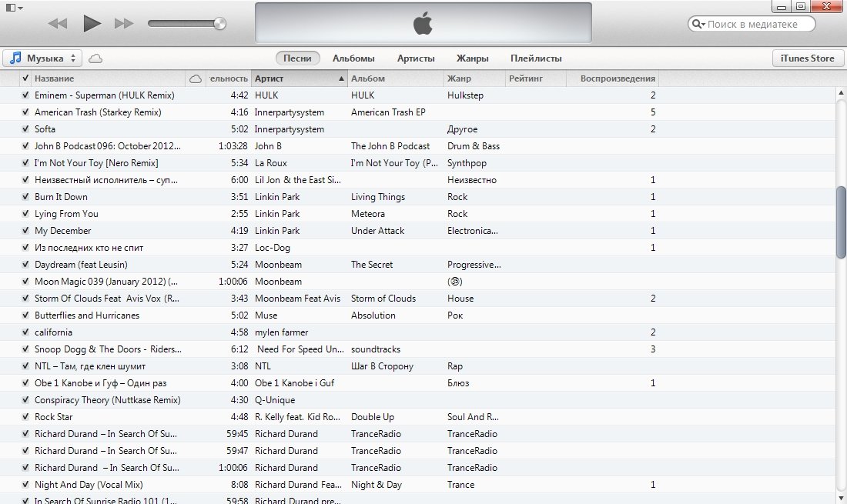Select Snoop Dogg & The Doors - Riders row

tap(419, 349)
